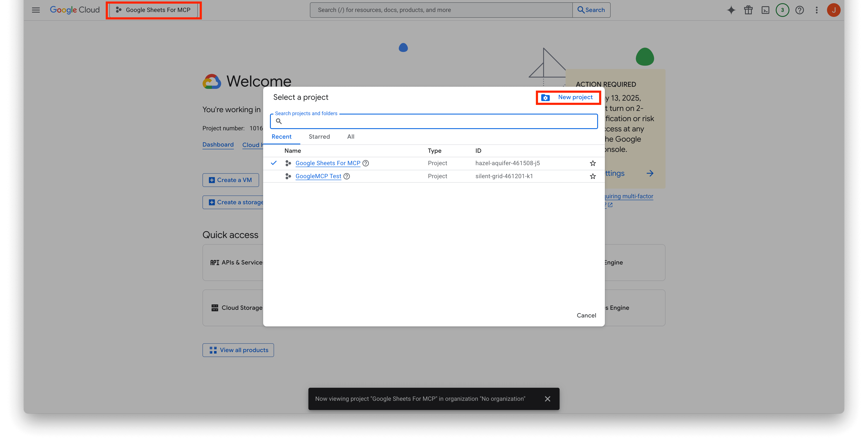This screenshot has height=445, width=868.
Task: Star the GoogleMCP Test project
Action: click(x=593, y=176)
